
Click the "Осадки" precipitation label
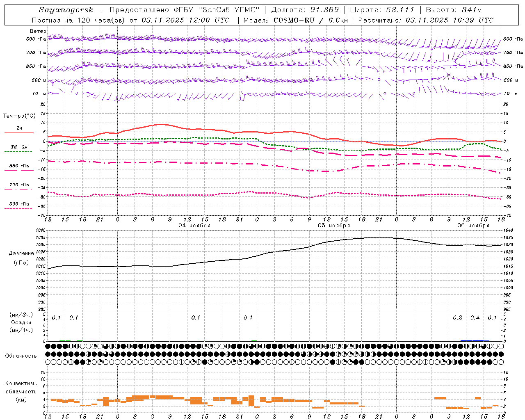point(21,322)
